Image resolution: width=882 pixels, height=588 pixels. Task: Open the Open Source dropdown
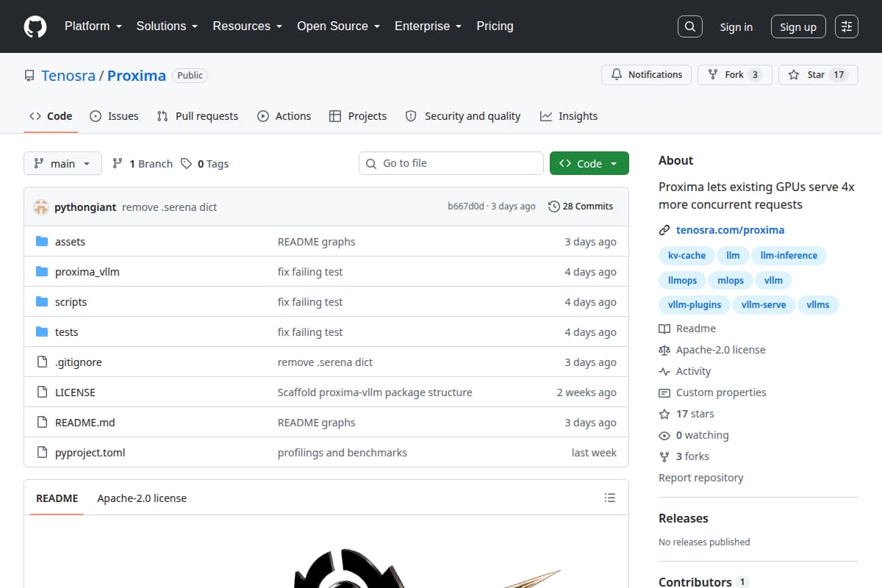(x=339, y=26)
